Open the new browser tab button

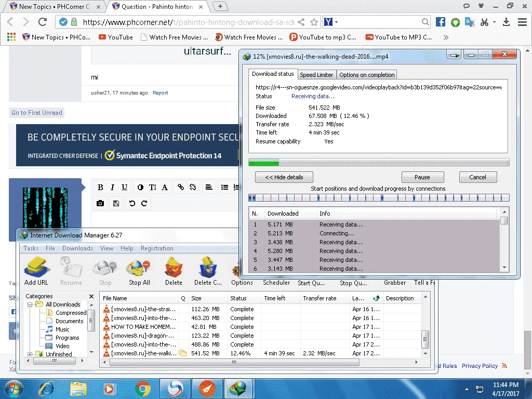click(220, 6)
